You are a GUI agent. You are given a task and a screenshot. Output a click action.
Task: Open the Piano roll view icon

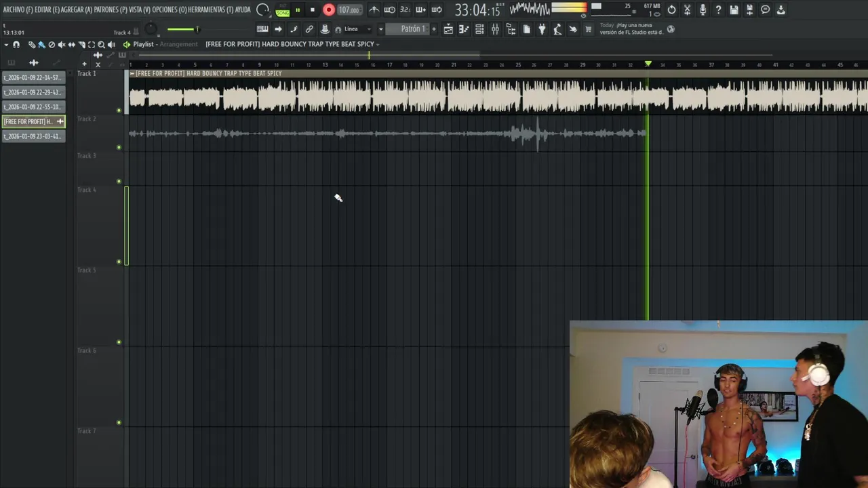[464, 29]
